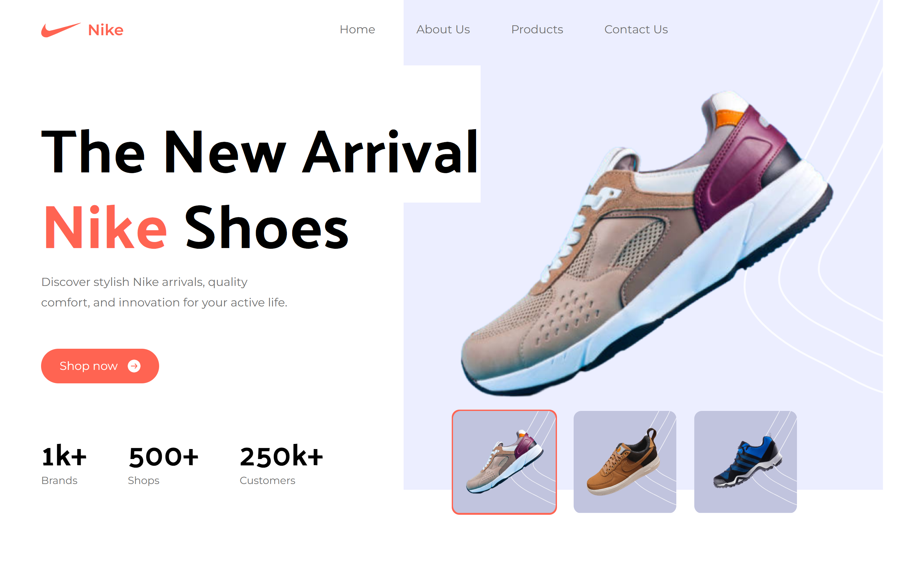Click the 1k+ Brands statistic

click(64, 465)
